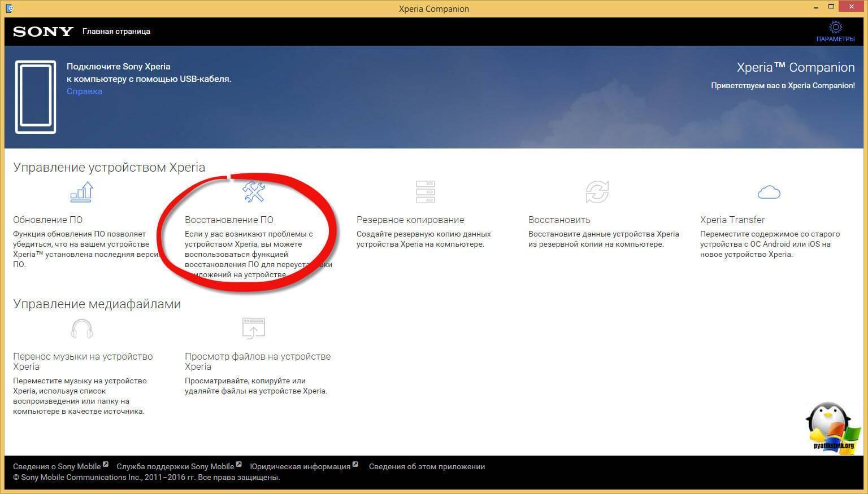Image resolution: width=868 pixels, height=494 pixels.
Task: Open Юридическая информация link
Action: click(300, 466)
